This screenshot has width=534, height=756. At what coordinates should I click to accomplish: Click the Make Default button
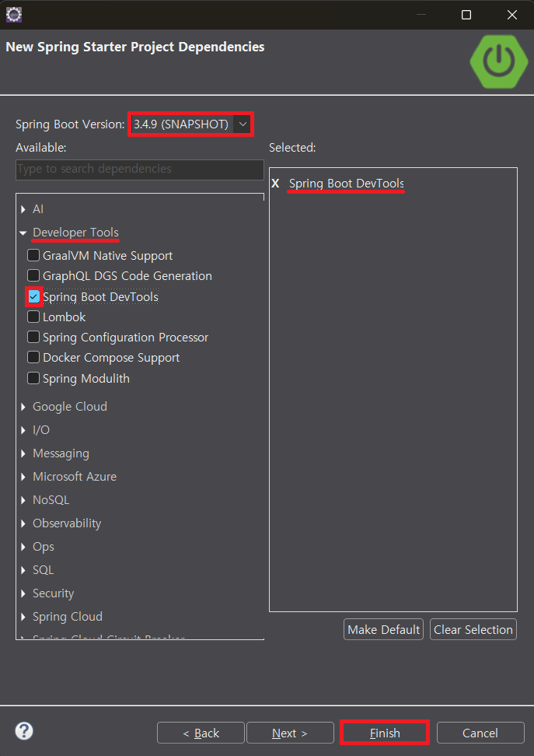click(x=383, y=630)
